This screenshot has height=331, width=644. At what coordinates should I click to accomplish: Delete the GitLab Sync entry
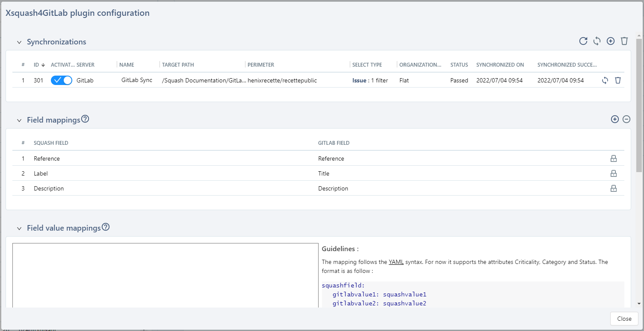(x=618, y=80)
